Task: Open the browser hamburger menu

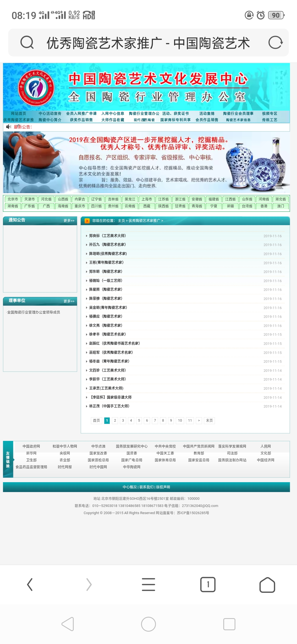Action: coord(148,585)
